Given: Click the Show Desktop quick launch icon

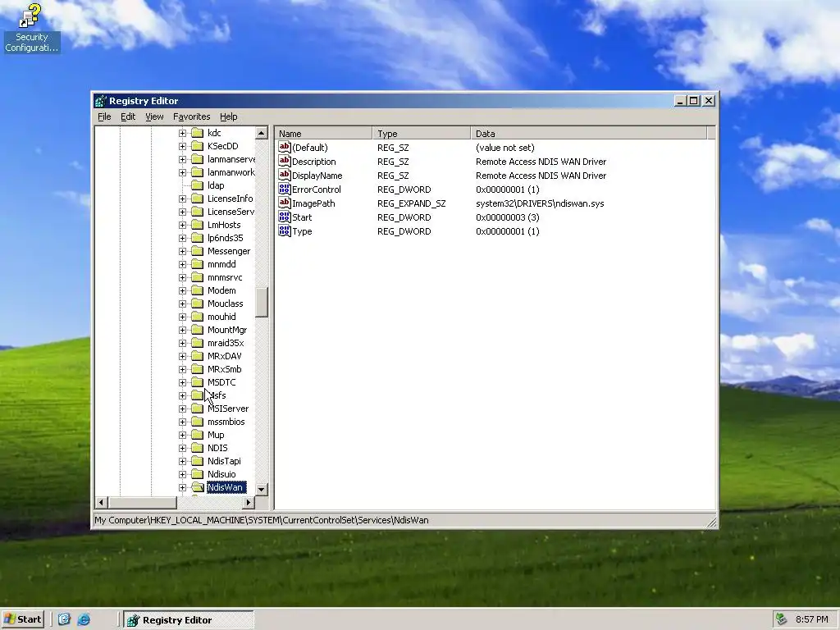Looking at the screenshot, I should (64, 619).
